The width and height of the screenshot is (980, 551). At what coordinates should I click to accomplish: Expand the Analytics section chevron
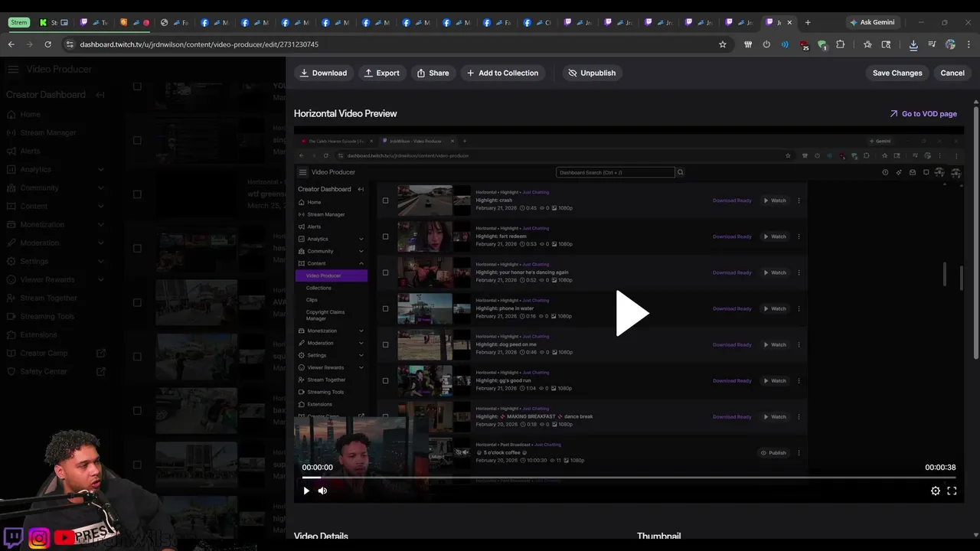point(101,169)
